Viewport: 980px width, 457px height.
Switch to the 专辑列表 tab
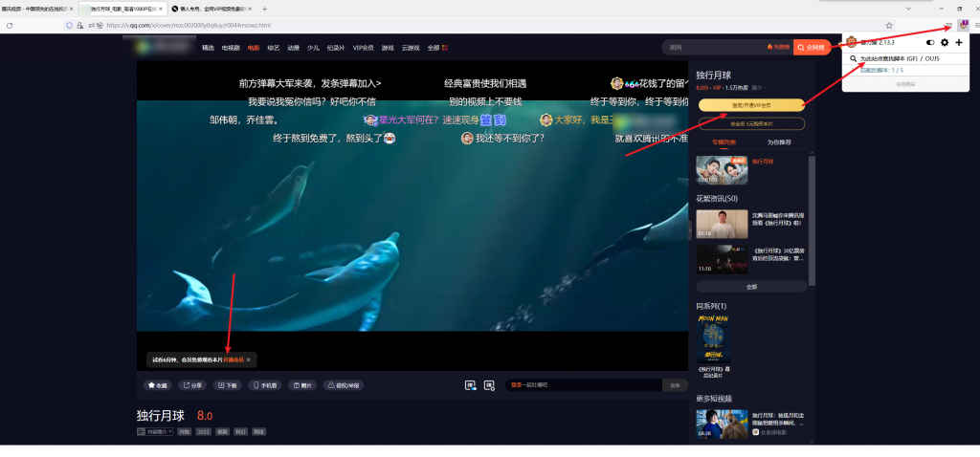(x=724, y=142)
